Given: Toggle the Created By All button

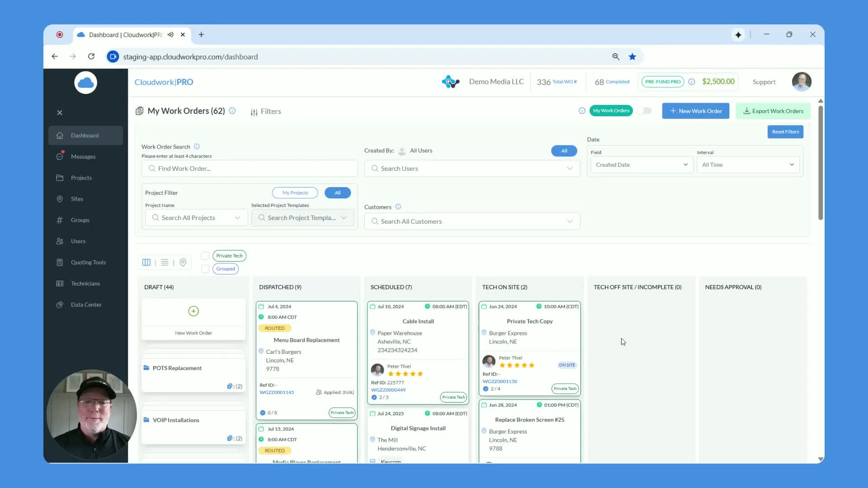Looking at the screenshot, I should (564, 151).
